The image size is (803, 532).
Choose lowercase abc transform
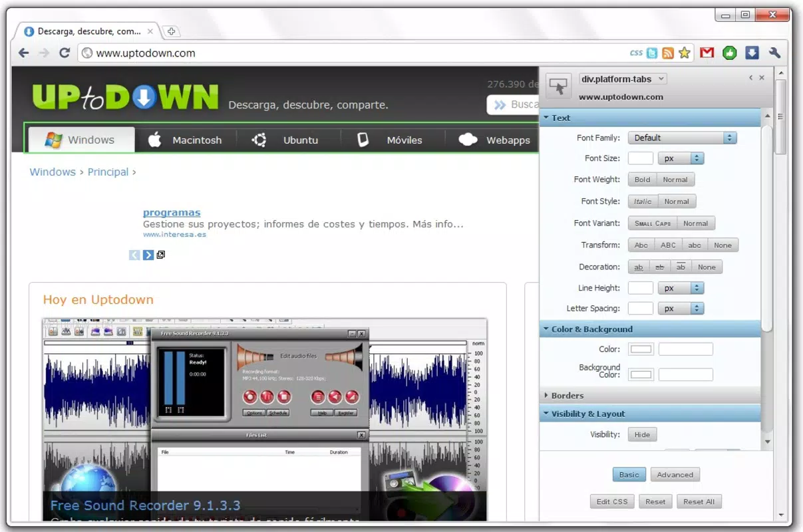pyautogui.click(x=695, y=245)
